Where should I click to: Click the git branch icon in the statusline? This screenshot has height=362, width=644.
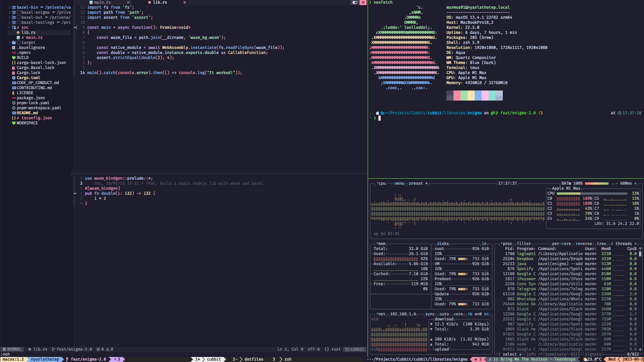(x=53, y=349)
